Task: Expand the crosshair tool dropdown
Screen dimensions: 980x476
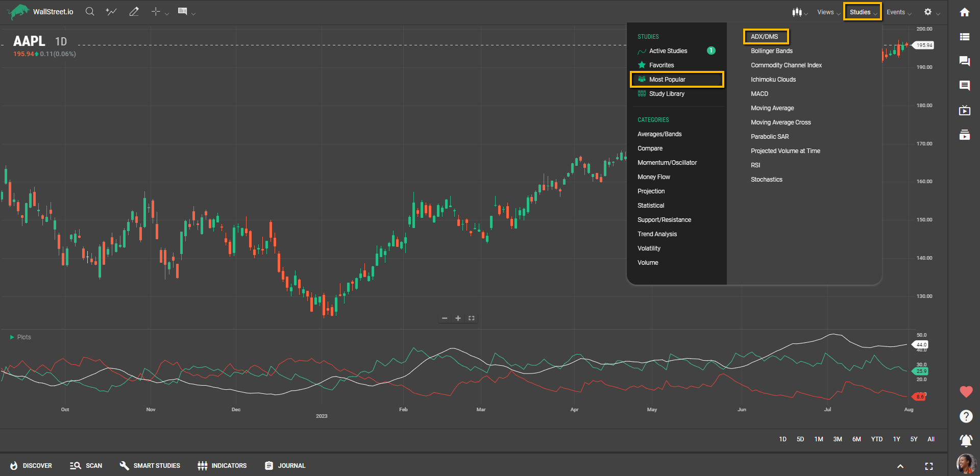Action: click(167, 13)
